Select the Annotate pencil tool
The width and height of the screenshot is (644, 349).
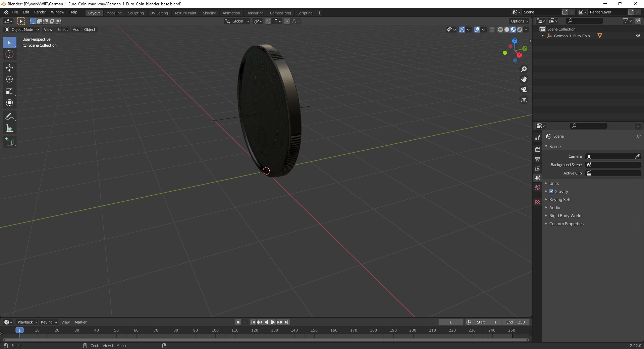pos(9,116)
